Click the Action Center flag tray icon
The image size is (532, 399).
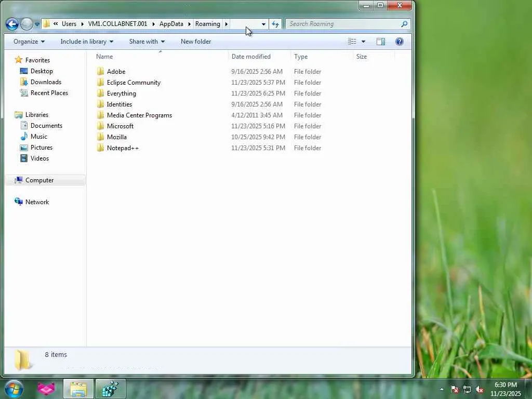pyautogui.click(x=454, y=389)
